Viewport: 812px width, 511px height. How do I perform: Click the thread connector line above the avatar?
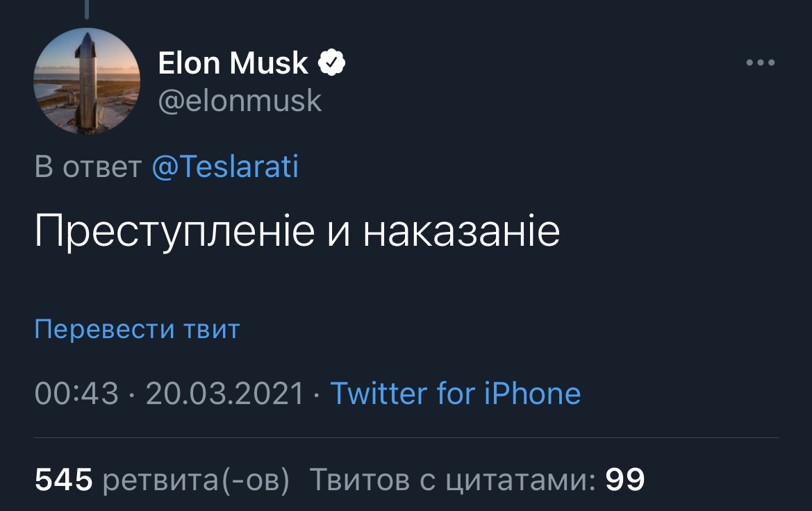pos(87,9)
